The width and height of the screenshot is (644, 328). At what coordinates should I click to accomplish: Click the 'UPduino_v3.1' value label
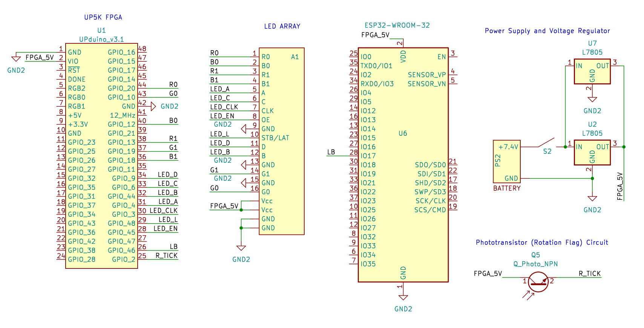pos(101,40)
